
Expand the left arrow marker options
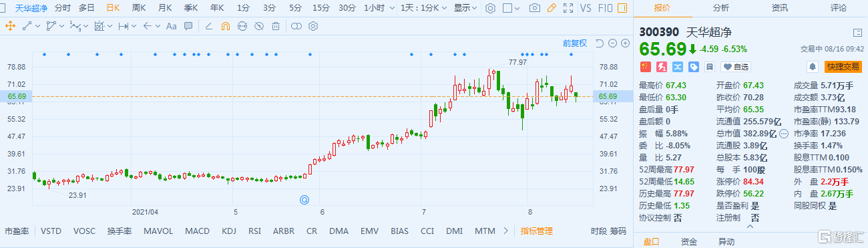[157, 26]
